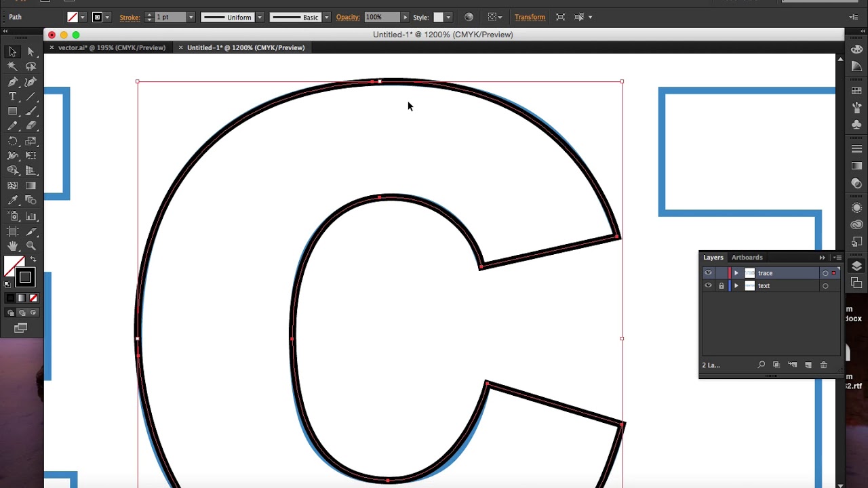Select the Column Graph tool
Viewport: 868px width, 488px height.
(31, 216)
